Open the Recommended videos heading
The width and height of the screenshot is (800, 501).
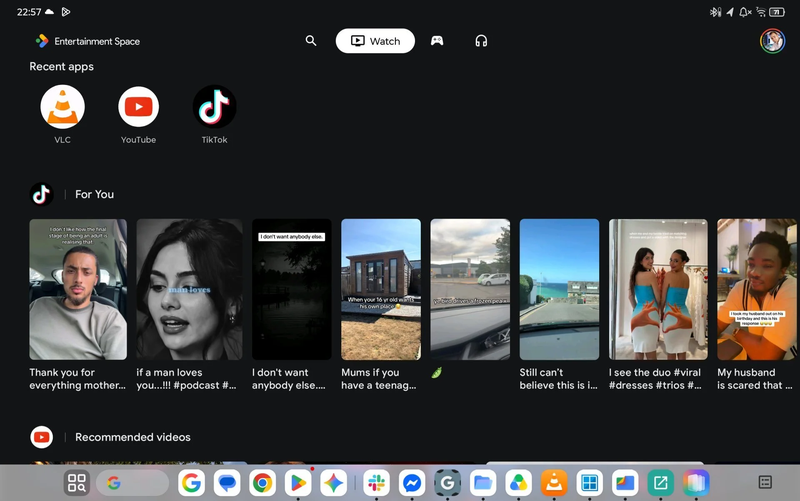coord(133,437)
